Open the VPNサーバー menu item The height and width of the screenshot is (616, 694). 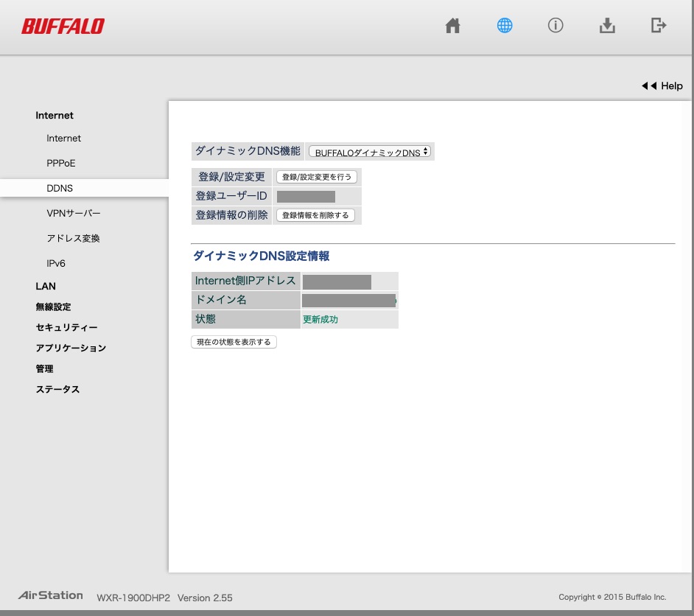tap(74, 213)
